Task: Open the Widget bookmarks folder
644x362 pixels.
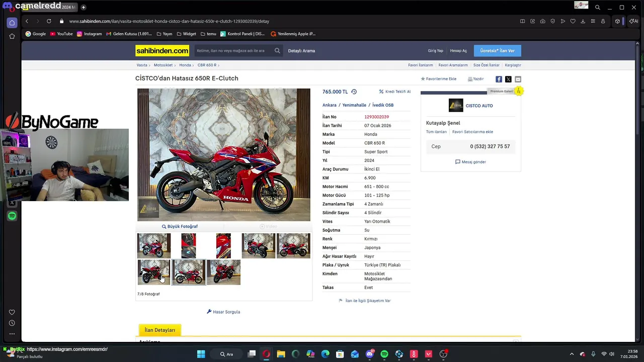Action: [186, 34]
